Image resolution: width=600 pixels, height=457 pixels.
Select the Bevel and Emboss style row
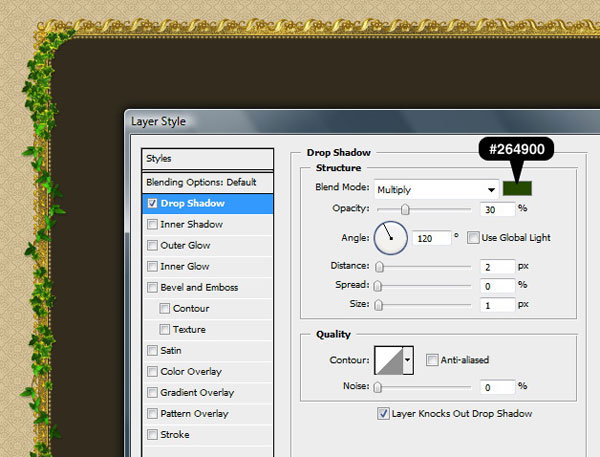coord(208,287)
